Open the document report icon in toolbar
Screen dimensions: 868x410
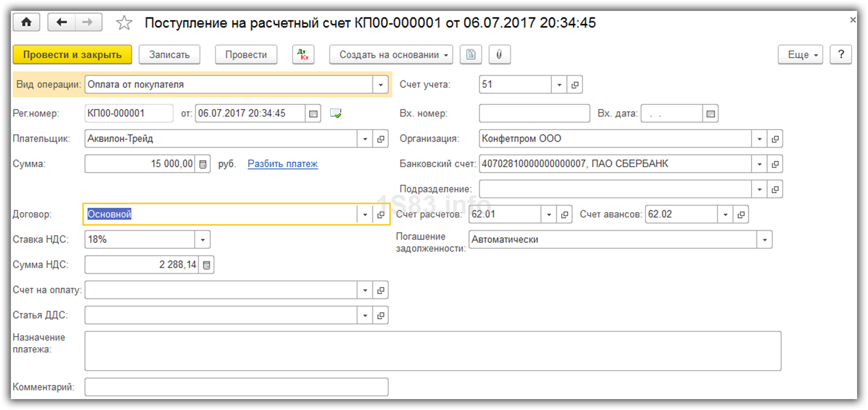pos(470,55)
